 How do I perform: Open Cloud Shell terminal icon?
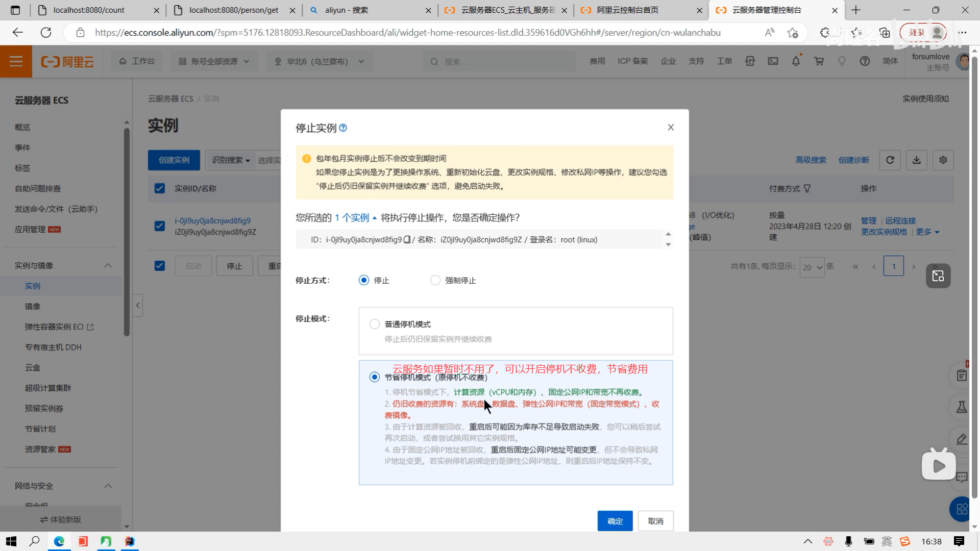pyautogui.click(x=773, y=61)
